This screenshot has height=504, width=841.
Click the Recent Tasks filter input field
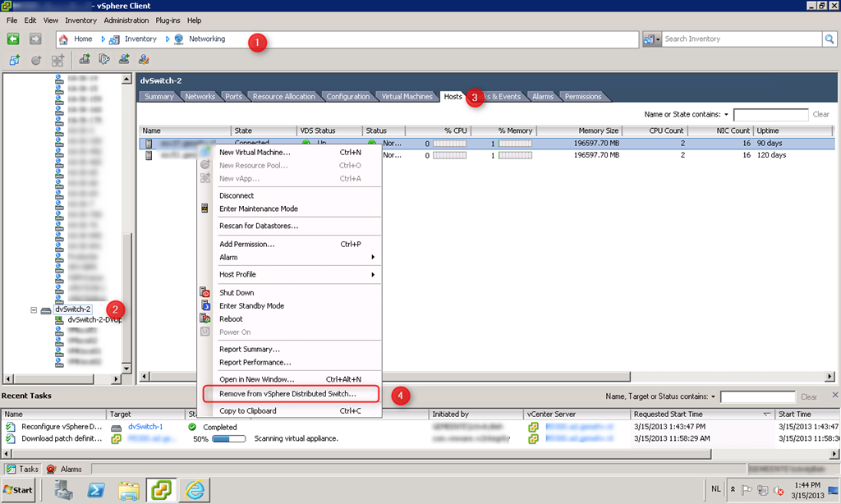pos(757,396)
